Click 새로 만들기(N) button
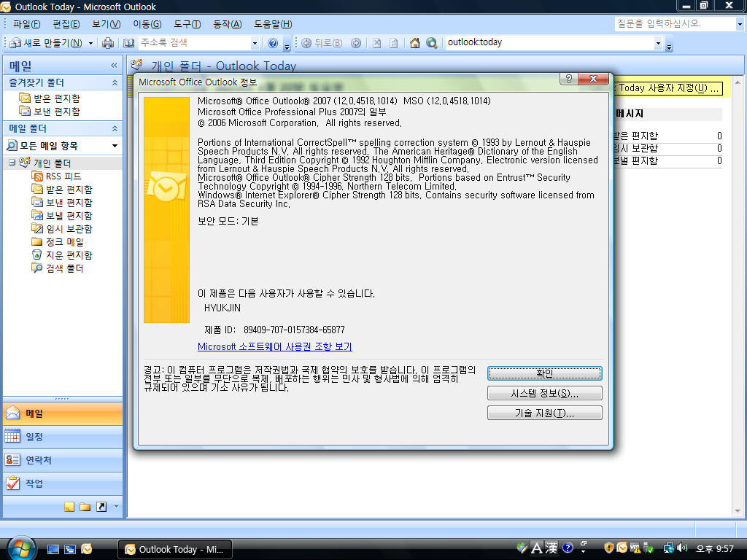The height and width of the screenshot is (560, 747). [47, 43]
